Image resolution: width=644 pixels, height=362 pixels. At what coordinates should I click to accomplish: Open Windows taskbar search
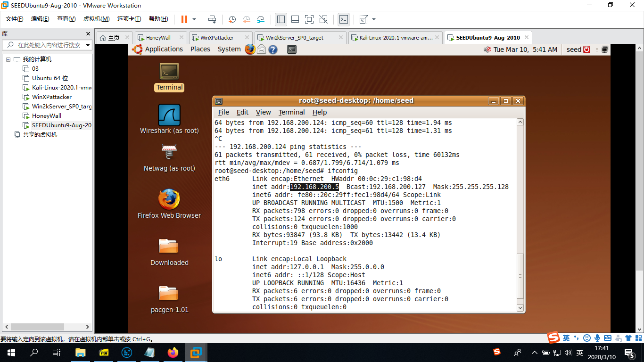pyautogui.click(x=34, y=352)
